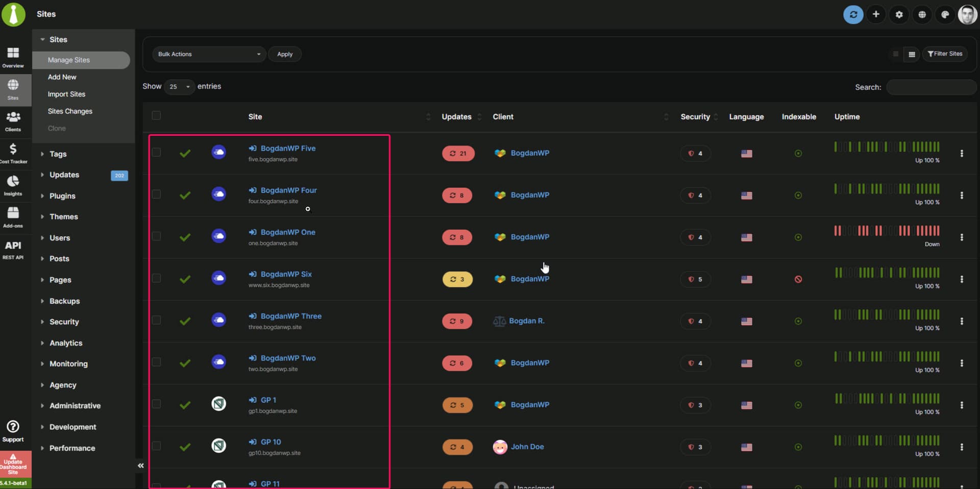The height and width of the screenshot is (489, 980).
Task: Open Cost Tracker in the sidebar
Action: pos(13,153)
